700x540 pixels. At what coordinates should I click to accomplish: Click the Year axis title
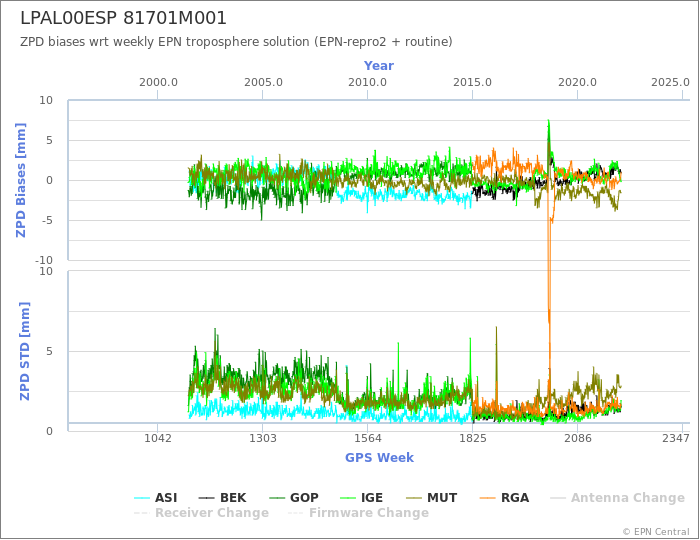[379, 66]
